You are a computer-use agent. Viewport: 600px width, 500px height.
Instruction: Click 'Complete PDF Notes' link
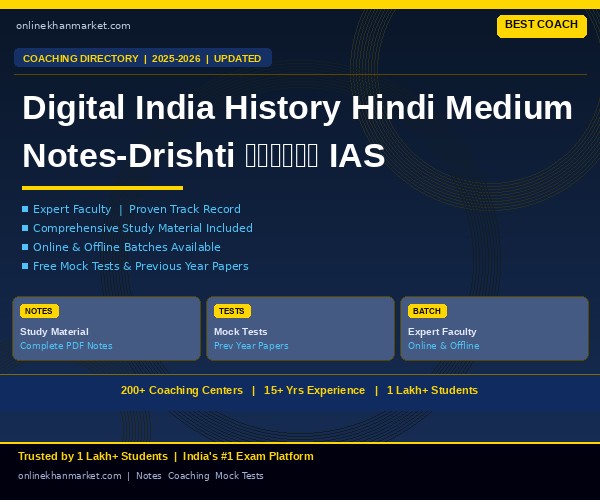[66, 346]
